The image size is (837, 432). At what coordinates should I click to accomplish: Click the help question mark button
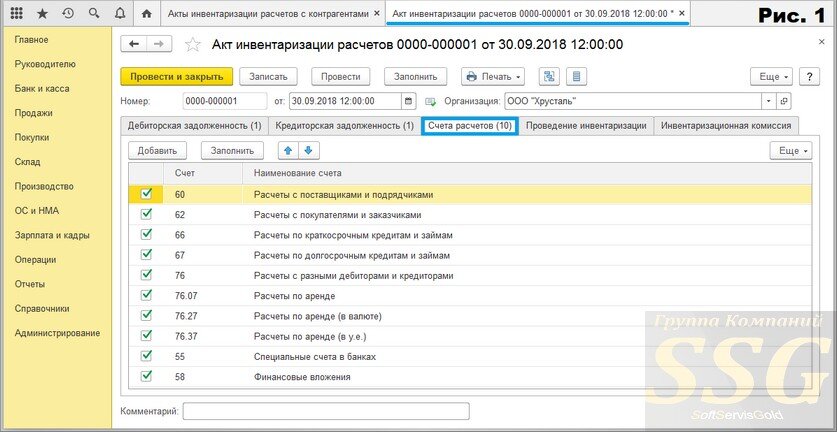tap(810, 76)
